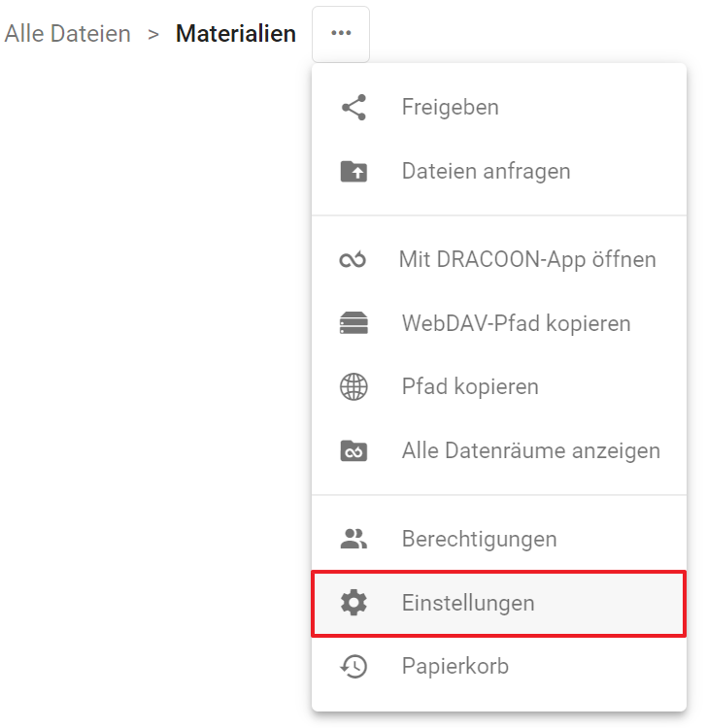The image size is (707, 728).
Task: Click the people icon for Berechtigungen
Action: point(353,539)
